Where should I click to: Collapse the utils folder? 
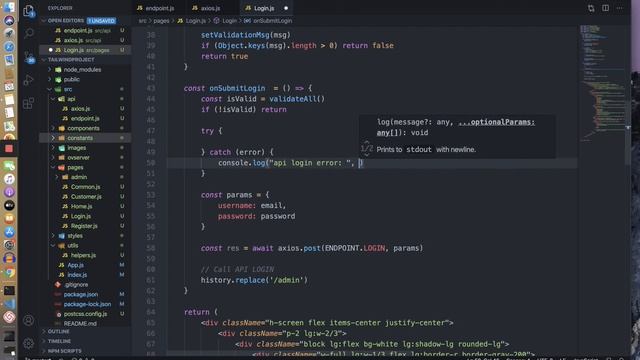pyautogui.click(x=72, y=246)
